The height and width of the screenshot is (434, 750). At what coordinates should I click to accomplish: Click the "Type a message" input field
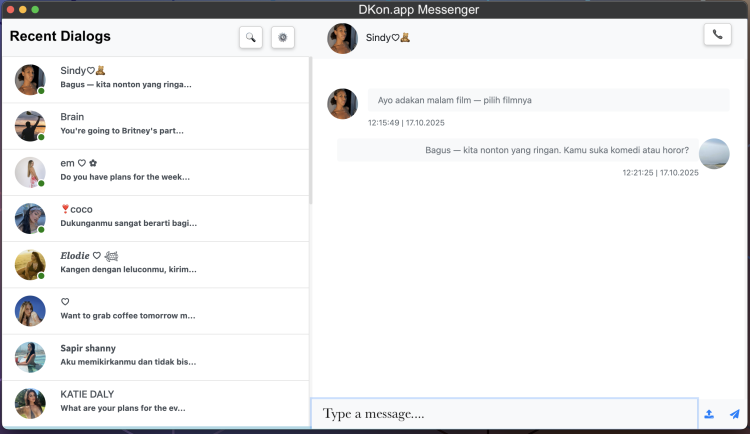[504, 414]
